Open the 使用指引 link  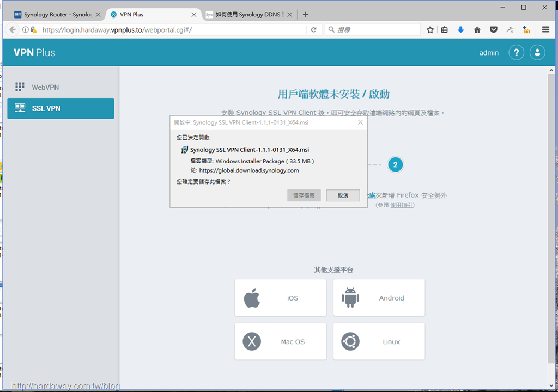(402, 205)
